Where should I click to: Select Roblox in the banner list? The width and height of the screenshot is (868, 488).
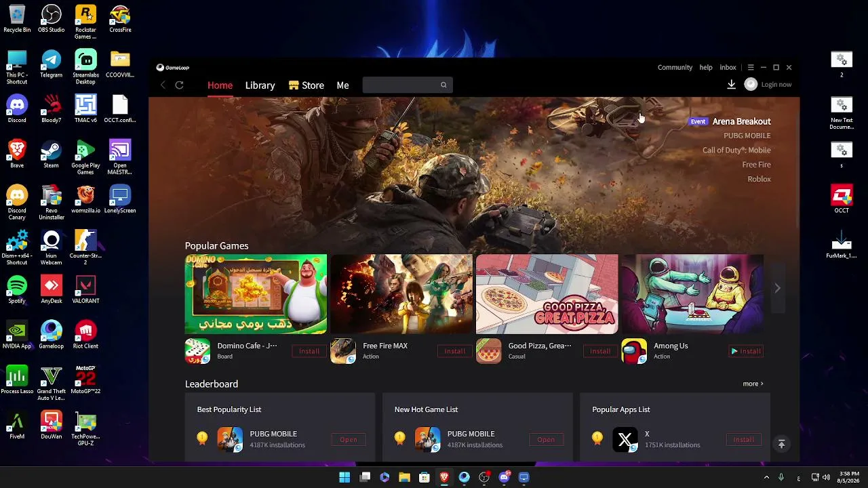pyautogui.click(x=759, y=179)
